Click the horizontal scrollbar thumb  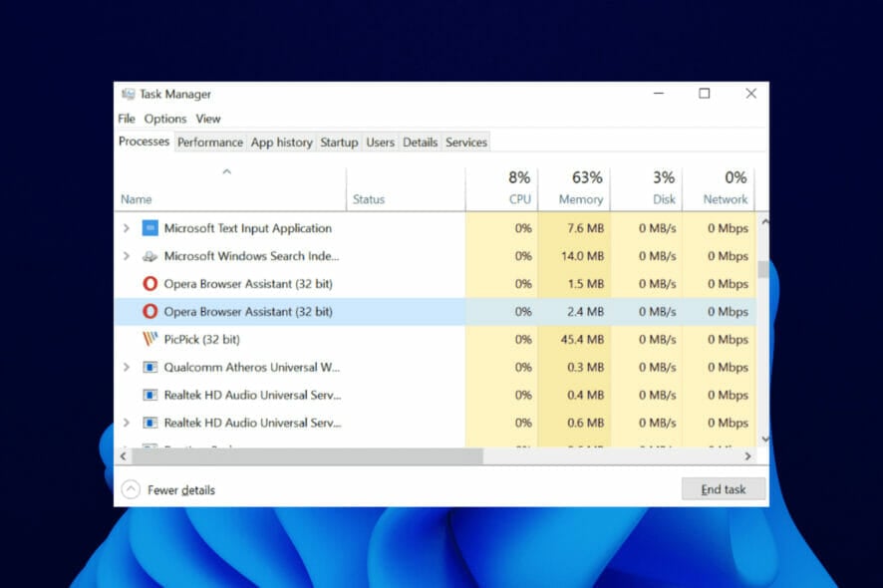308,456
